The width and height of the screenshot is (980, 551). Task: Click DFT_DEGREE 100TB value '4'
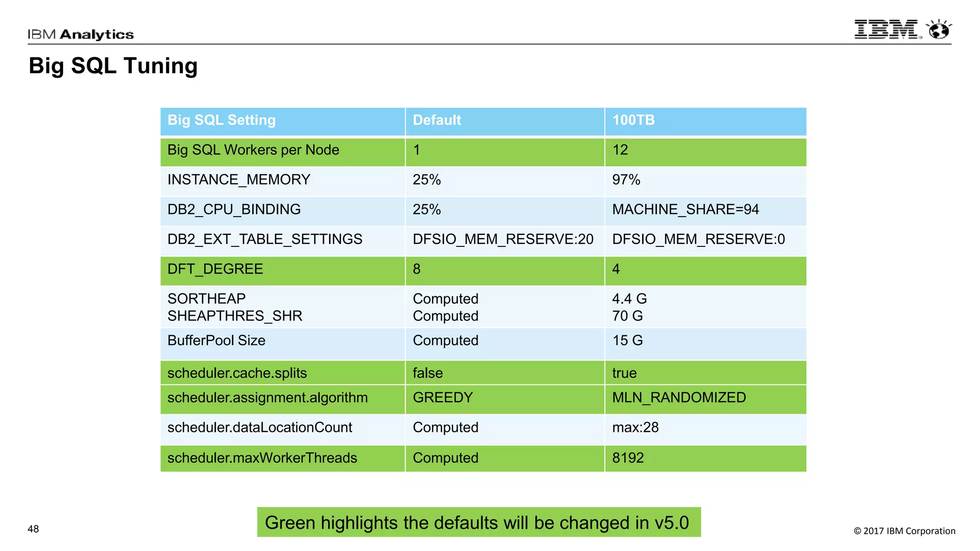click(x=706, y=271)
